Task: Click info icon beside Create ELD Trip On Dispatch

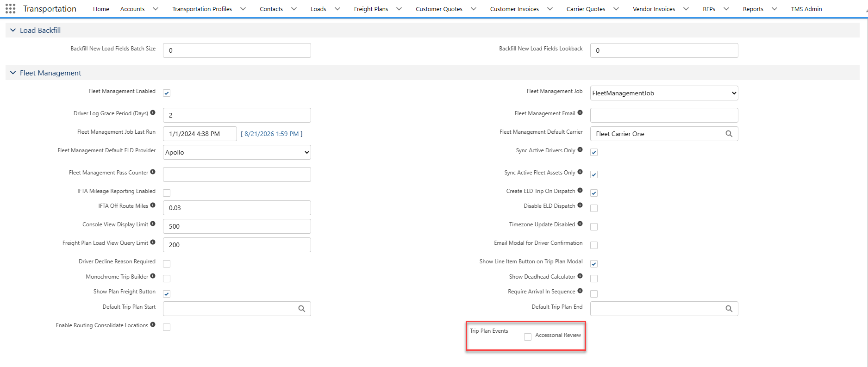Action: coord(580,190)
